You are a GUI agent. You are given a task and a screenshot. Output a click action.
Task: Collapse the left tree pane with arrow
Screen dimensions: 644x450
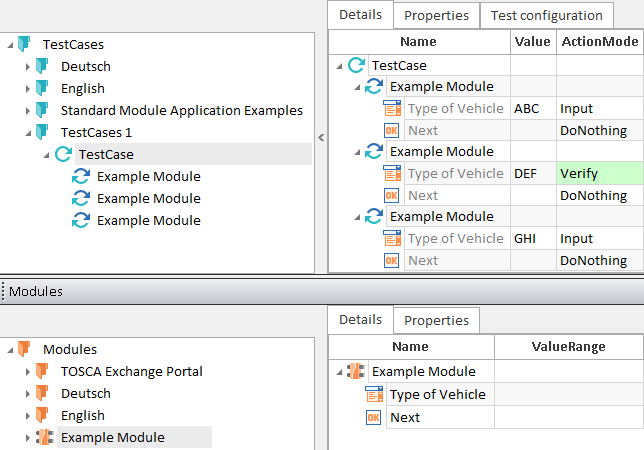320,137
